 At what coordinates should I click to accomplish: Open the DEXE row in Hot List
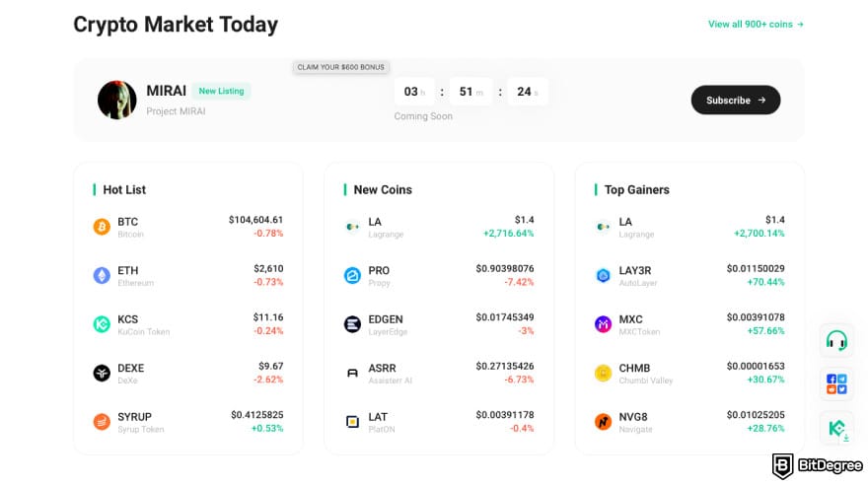(x=188, y=373)
